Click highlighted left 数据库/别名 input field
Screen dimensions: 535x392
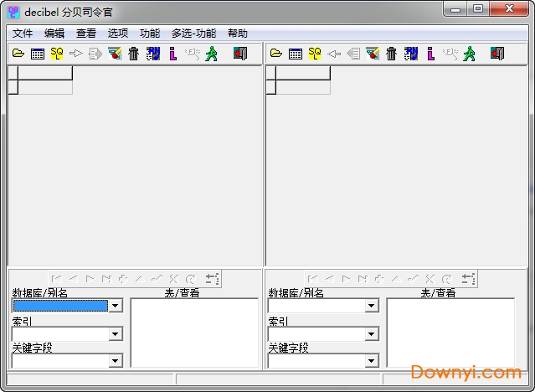[60, 306]
